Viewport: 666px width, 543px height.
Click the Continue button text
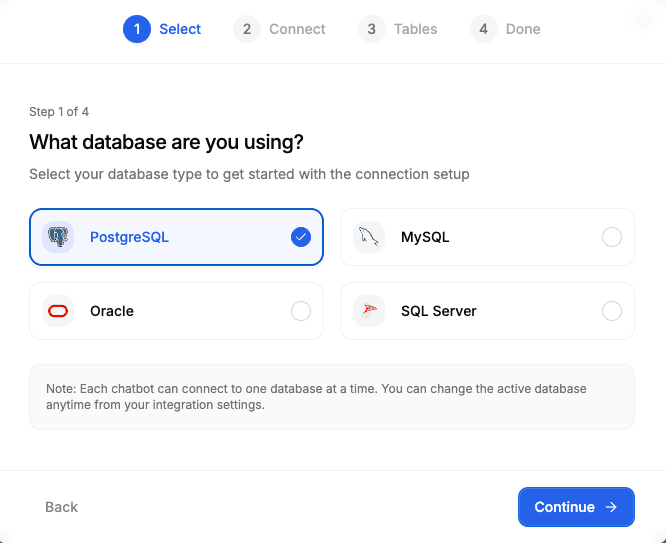pos(564,507)
